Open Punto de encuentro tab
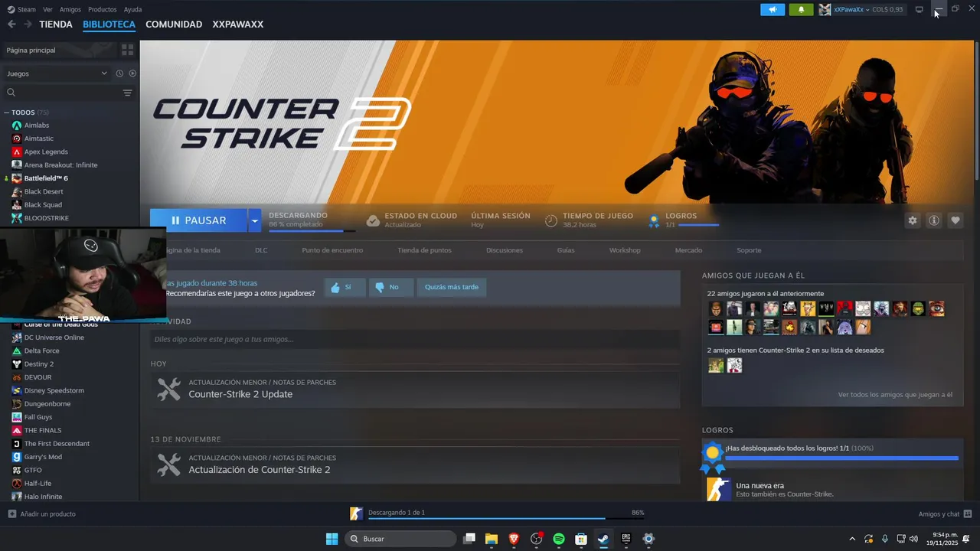Viewport: 980px width, 551px height. pos(332,250)
